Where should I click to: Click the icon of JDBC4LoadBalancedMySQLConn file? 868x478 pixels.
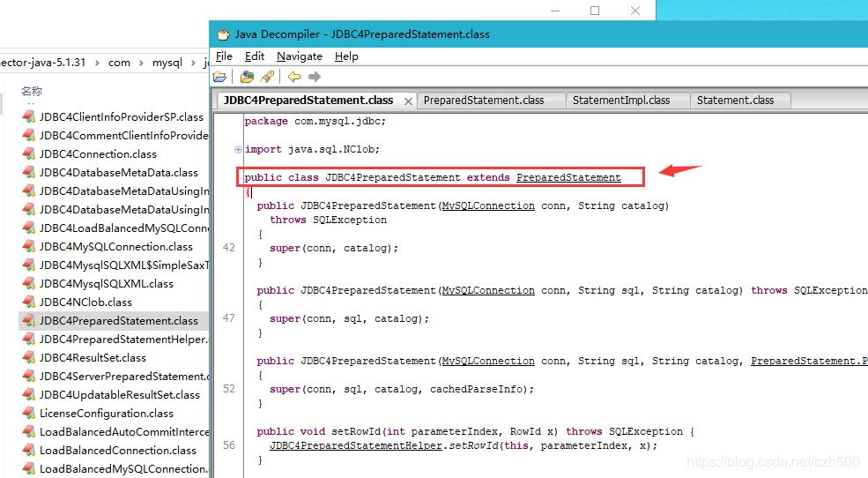click(x=29, y=228)
